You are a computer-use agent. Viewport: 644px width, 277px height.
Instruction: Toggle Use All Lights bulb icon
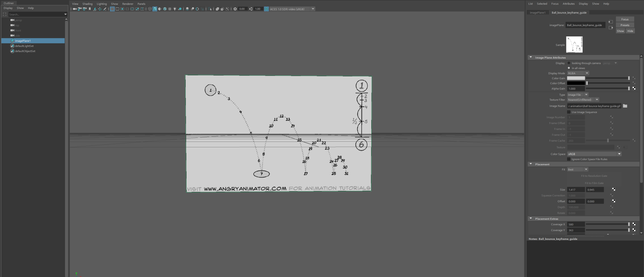click(175, 9)
